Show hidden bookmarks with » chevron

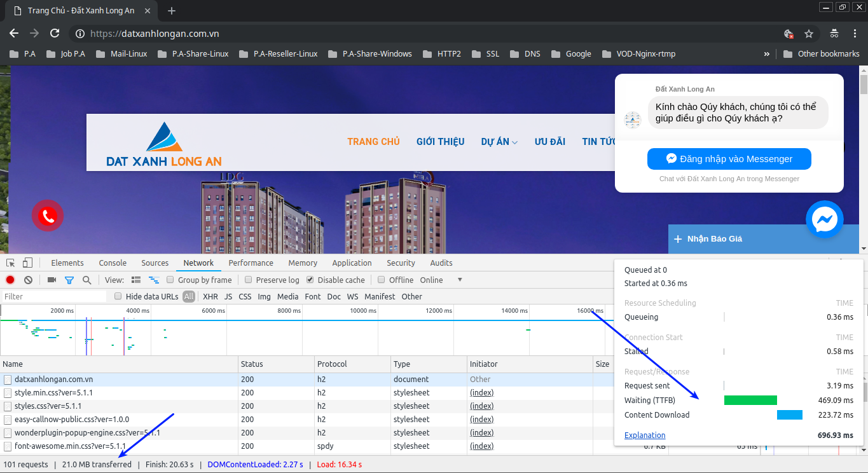click(x=766, y=54)
